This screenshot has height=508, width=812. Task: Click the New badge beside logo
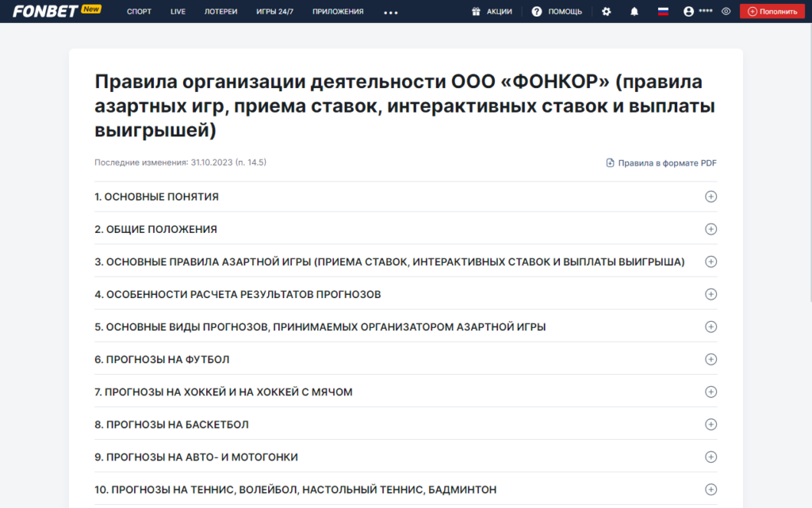pos(91,9)
